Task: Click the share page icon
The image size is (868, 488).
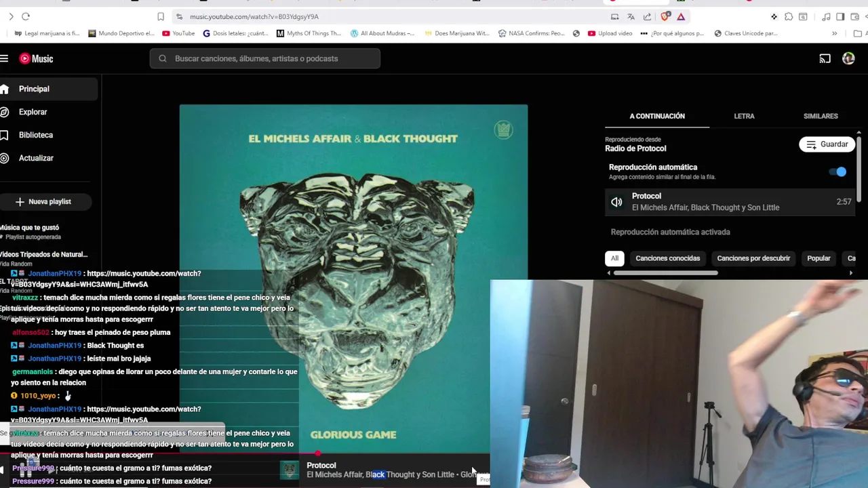Action: tap(647, 16)
